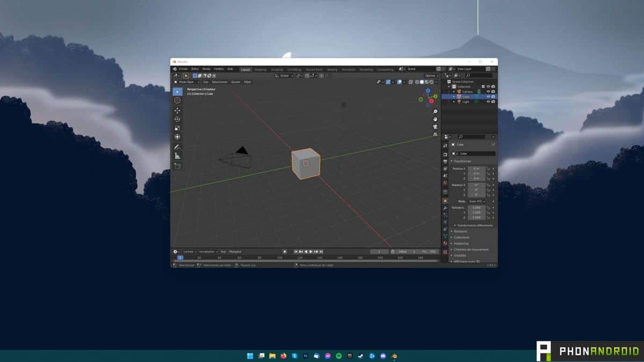Open Steam from the taskbar
This screenshot has height=362, width=644.
(361, 356)
